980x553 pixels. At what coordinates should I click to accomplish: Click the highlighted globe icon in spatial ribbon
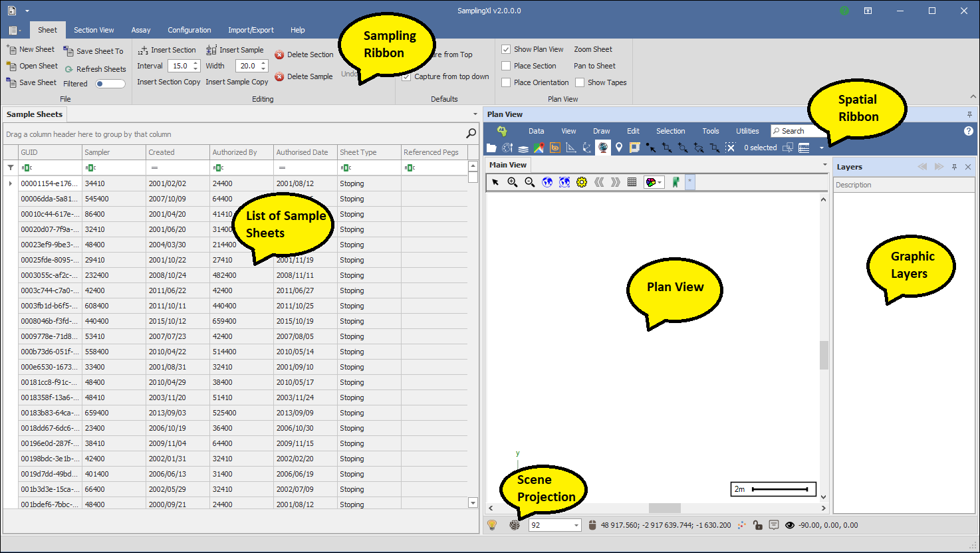tap(603, 148)
